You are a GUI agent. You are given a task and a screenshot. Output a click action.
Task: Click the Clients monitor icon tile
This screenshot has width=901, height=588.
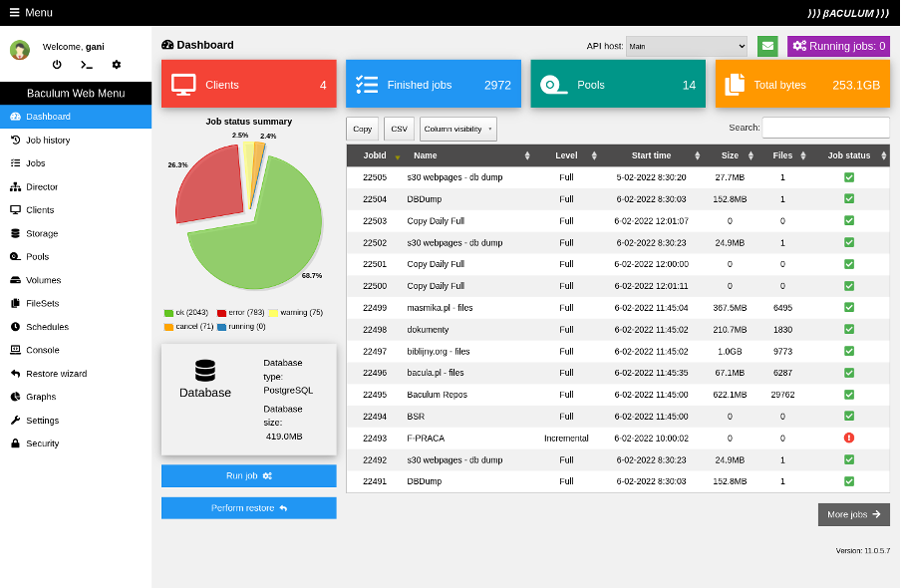[x=183, y=85]
